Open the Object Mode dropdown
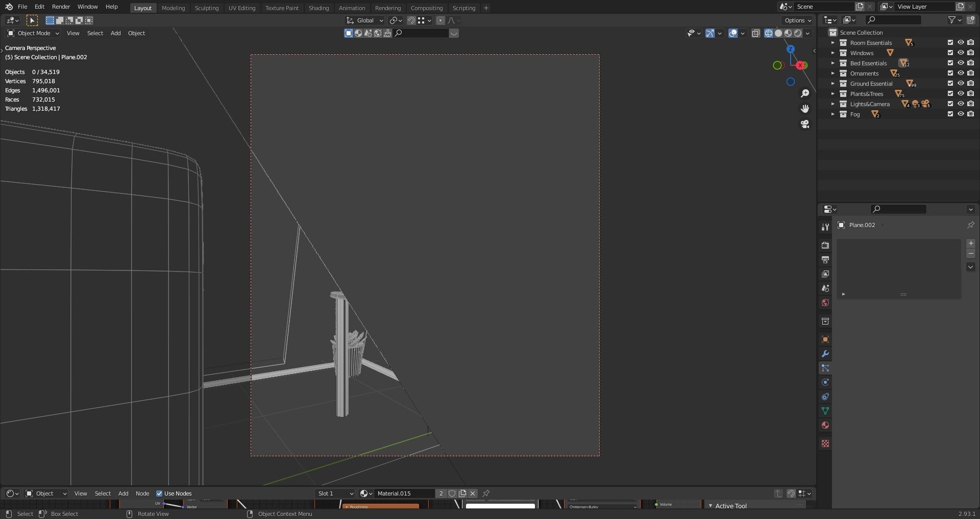This screenshot has width=980, height=519. (33, 33)
